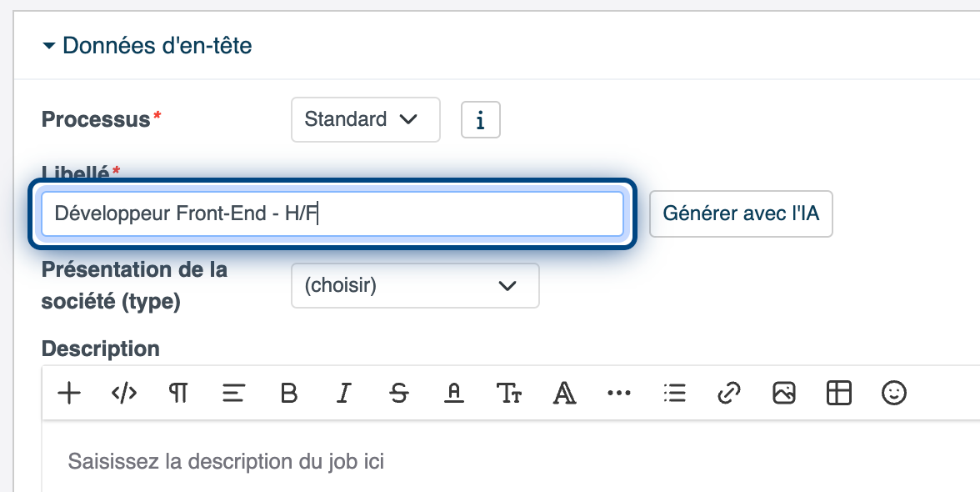Open the font size icon

coord(508,393)
